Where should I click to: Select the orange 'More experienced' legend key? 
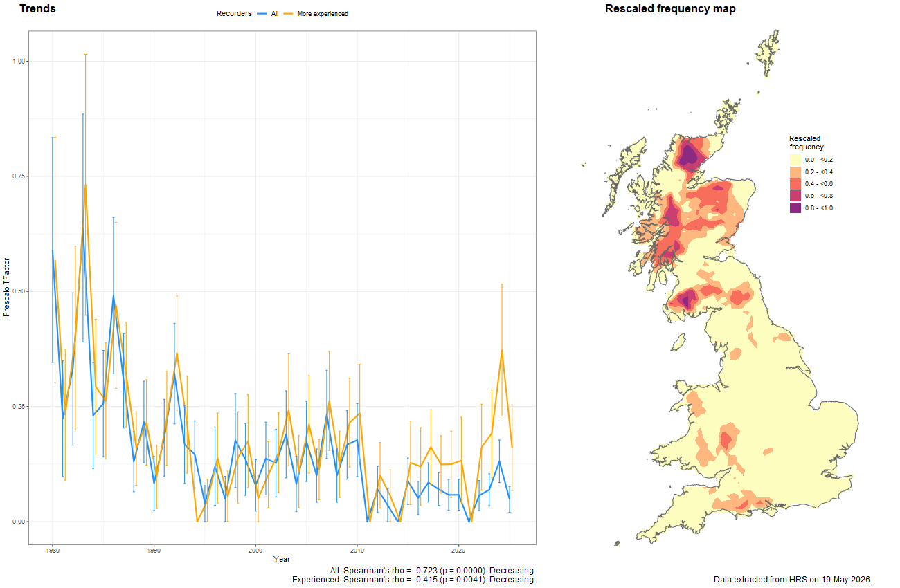pos(289,13)
